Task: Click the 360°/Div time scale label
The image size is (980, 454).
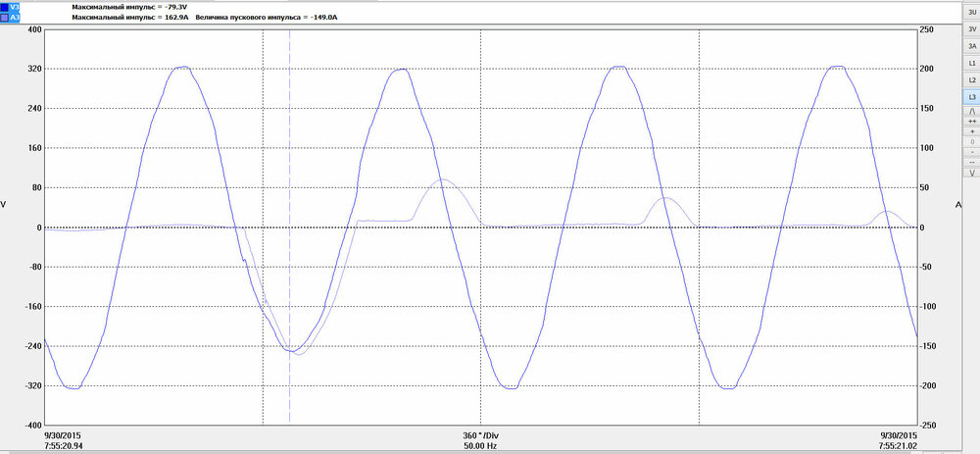Action: pyautogui.click(x=480, y=435)
